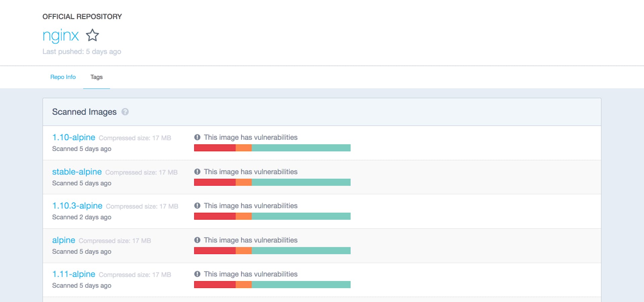Open the 1.10-alpine tag details

pyautogui.click(x=73, y=137)
